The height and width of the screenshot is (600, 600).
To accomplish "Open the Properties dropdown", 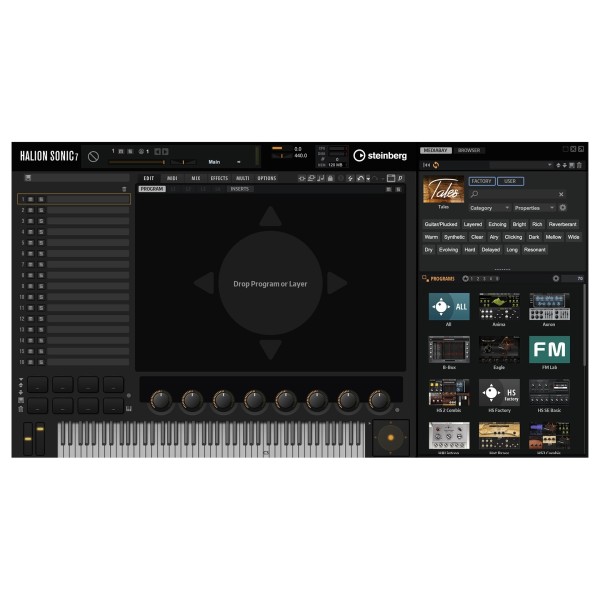I will click(x=534, y=208).
